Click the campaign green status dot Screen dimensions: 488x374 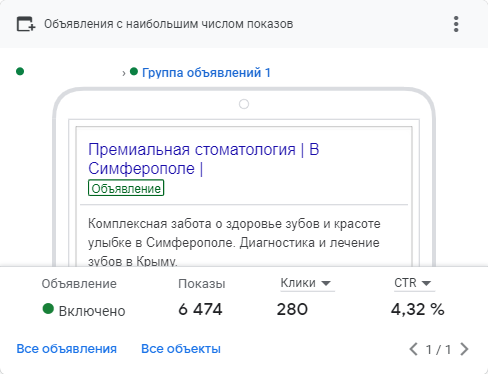20,71
